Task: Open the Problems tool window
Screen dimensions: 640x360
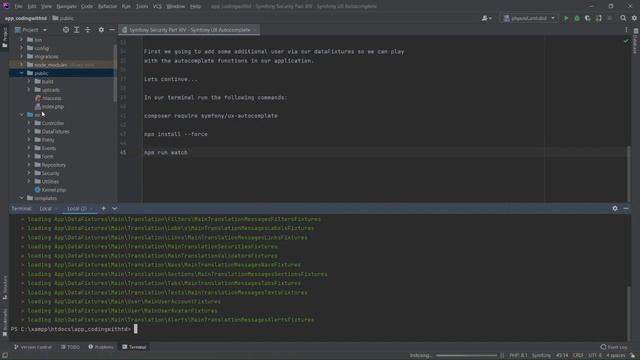Action: (101, 347)
